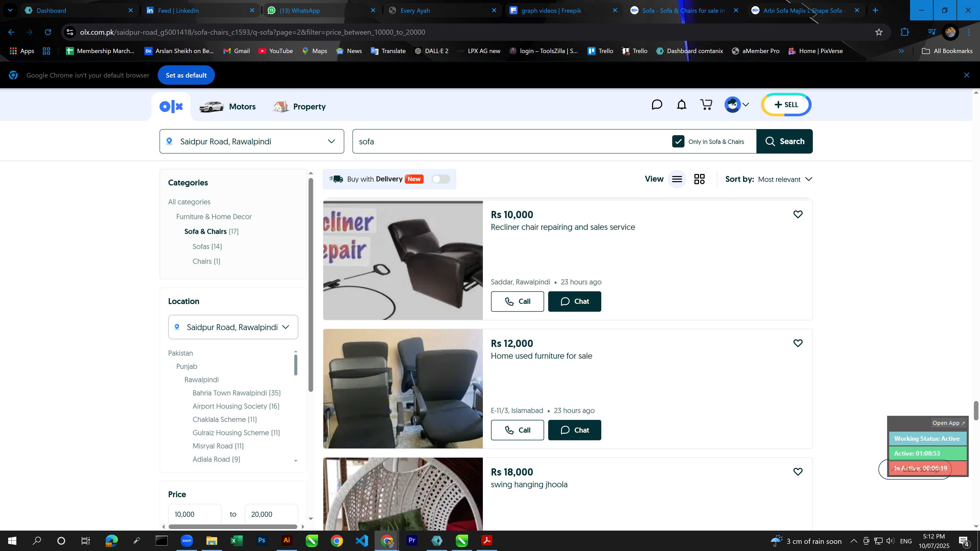Open Windows Start menu
The height and width of the screenshot is (551, 980).
coord(12,540)
